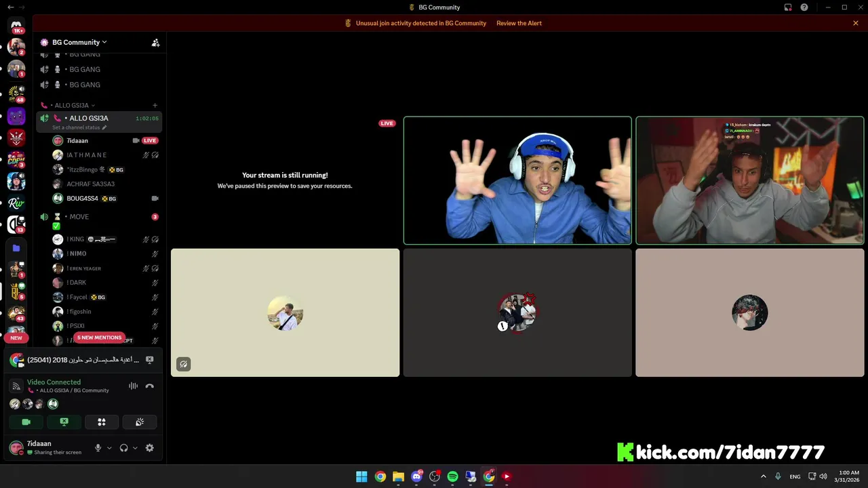Open headphone output options arrow
Screen dimensions: 868x488
[135, 448]
